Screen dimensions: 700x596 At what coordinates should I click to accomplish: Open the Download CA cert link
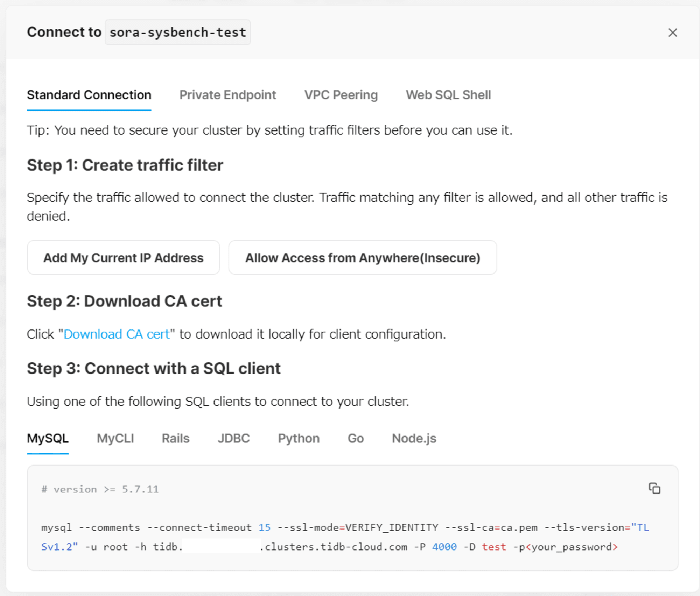(x=117, y=334)
